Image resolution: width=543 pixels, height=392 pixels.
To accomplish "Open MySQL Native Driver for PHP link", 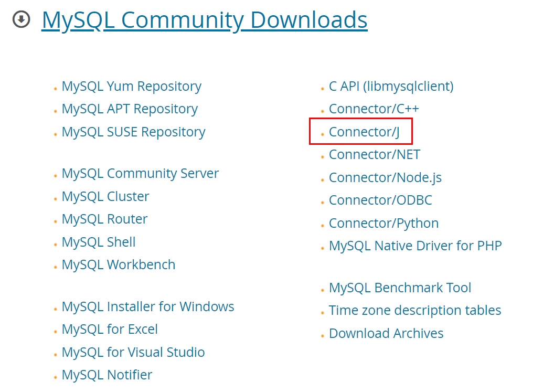I will [x=415, y=246].
